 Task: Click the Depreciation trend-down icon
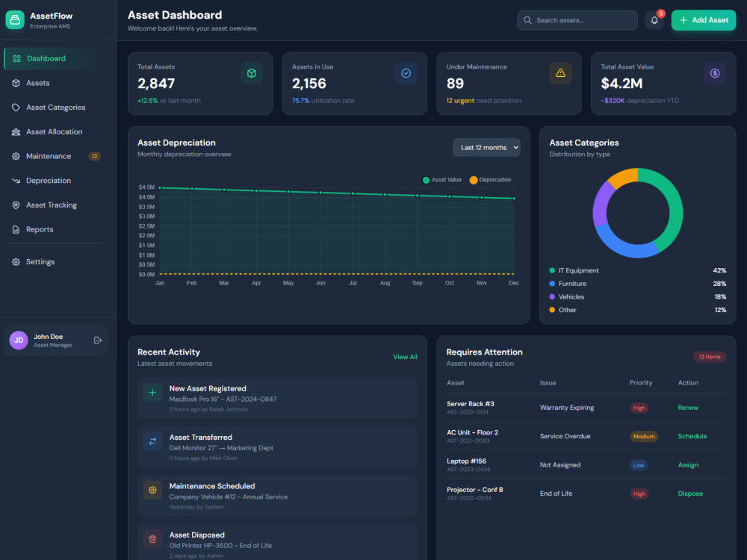click(x=16, y=181)
